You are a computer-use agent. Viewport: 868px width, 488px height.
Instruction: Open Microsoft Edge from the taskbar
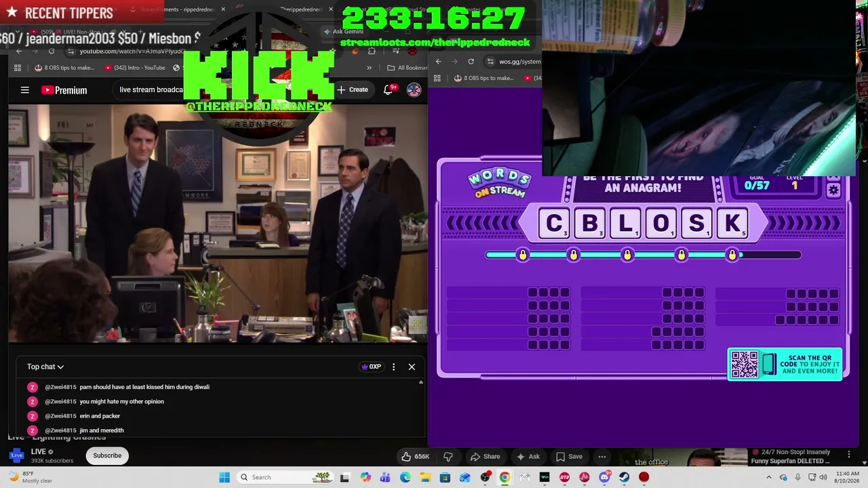(x=406, y=477)
